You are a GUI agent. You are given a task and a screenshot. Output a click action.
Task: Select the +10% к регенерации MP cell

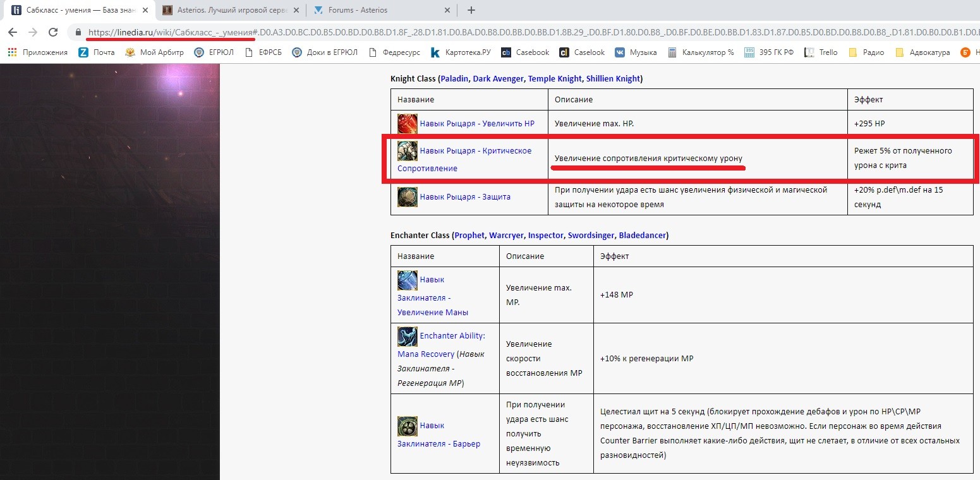(x=783, y=358)
